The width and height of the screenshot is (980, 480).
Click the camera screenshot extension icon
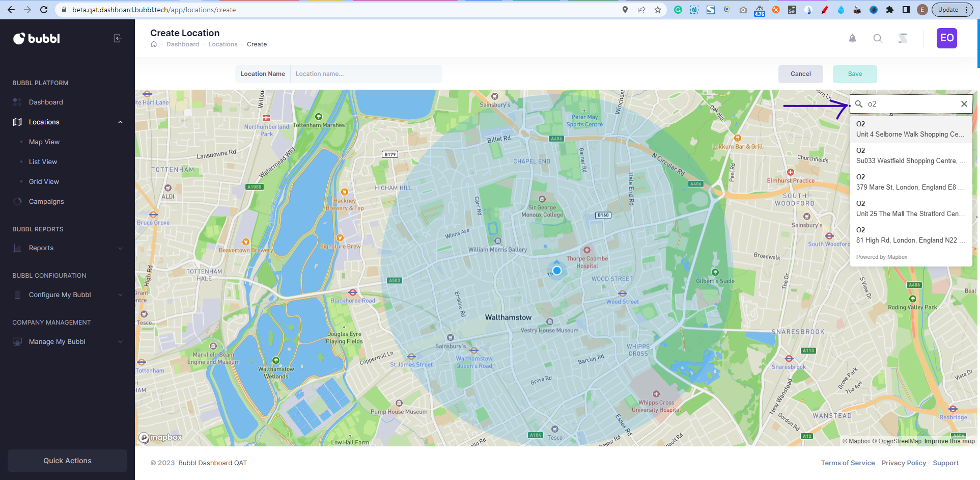(743, 10)
